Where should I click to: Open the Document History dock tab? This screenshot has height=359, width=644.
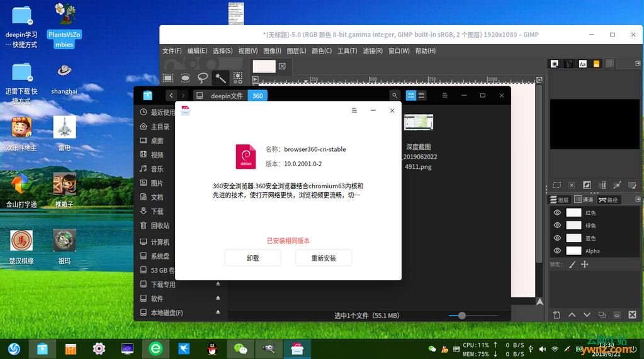(x=596, y=64)
